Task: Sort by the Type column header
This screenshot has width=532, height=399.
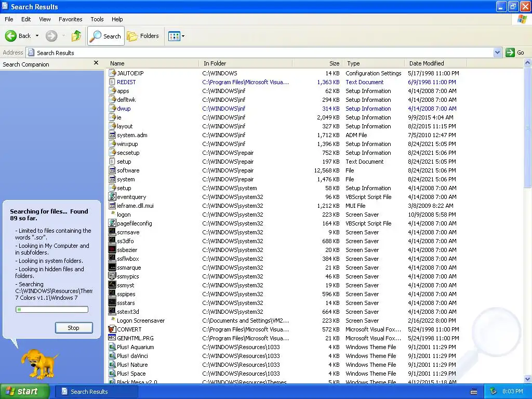Action: 374,63
